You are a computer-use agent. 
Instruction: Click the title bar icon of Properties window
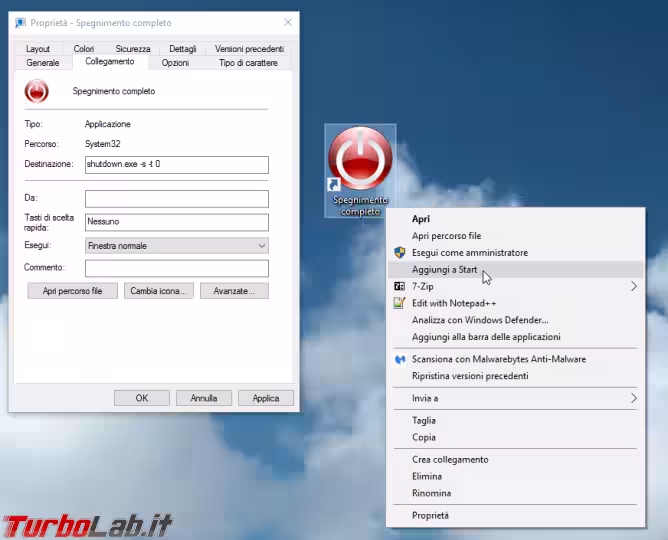click(x=20, y=23)
